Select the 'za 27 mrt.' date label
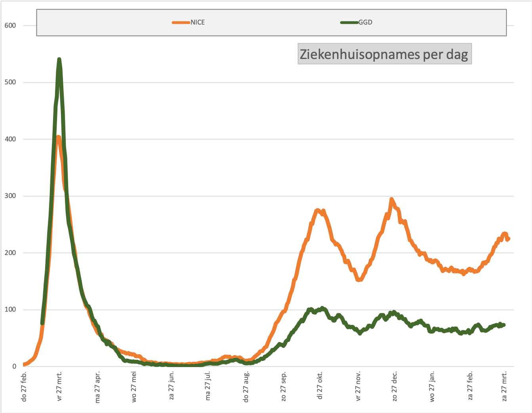 click(504, 386)
